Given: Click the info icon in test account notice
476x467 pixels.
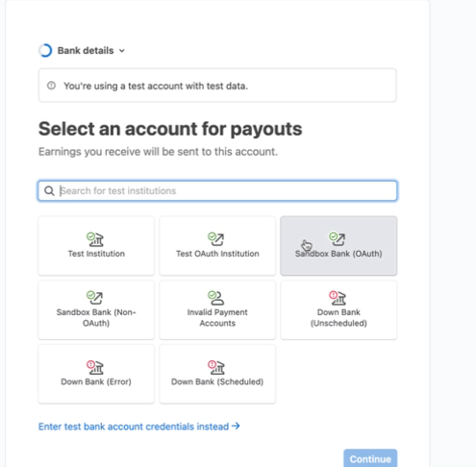Looking at the screenshot, I should point(51,86).
